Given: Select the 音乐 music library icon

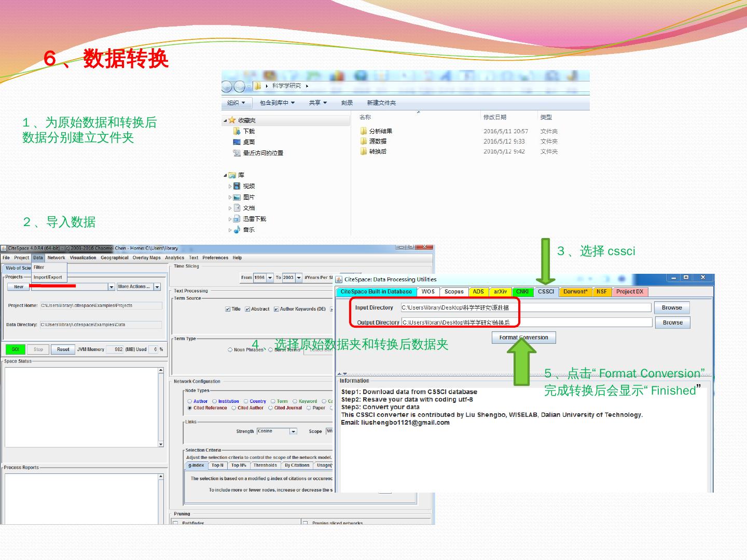Looking at the screenshot, I should pos(237,230).
